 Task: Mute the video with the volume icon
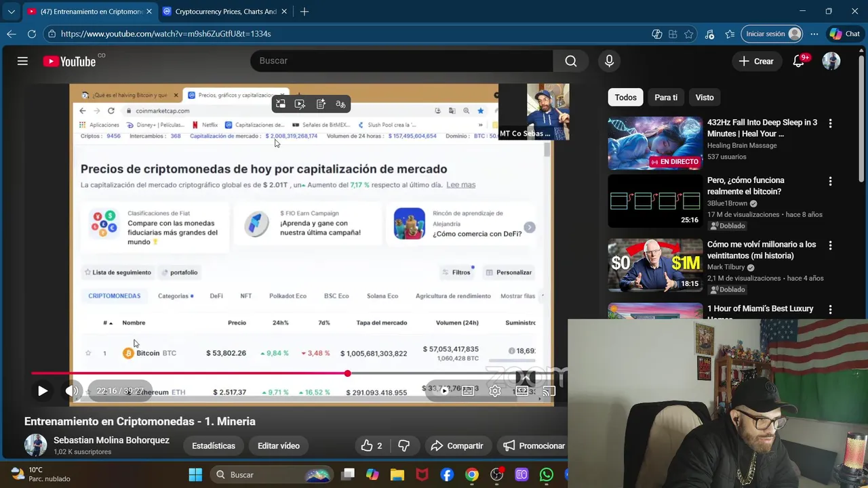tap(71, 391)
